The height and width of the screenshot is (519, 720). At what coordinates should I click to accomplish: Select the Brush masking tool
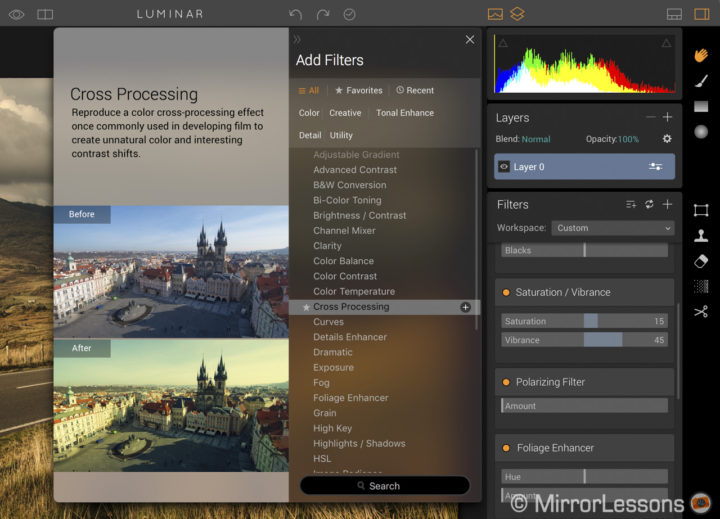coord(701,81)
